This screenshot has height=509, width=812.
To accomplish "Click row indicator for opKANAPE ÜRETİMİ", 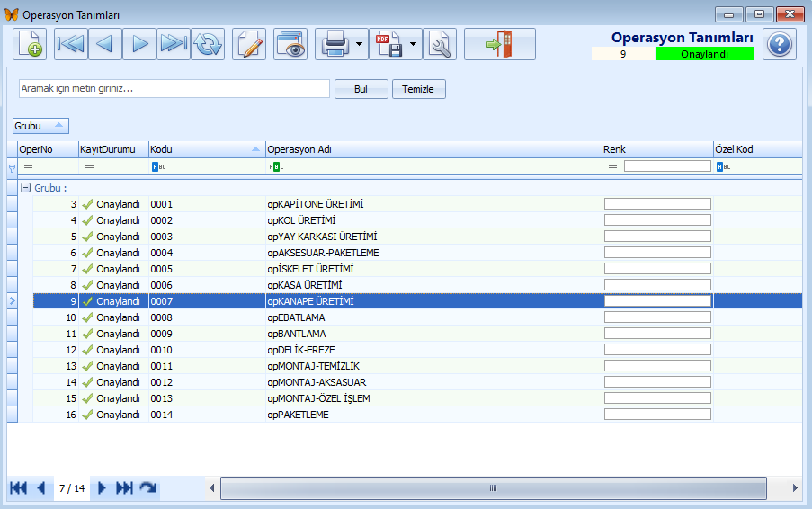I will tap(13, 301).
